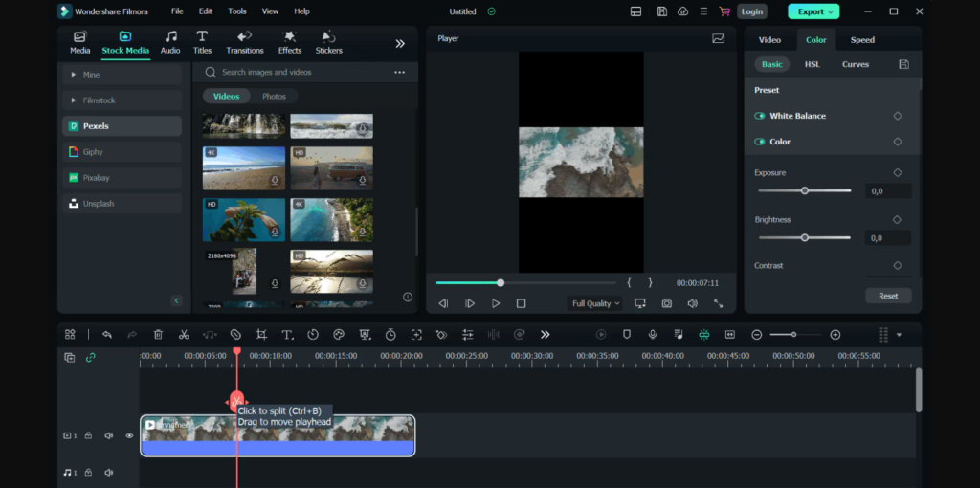
Task: Take a snapshot with the camera icon
Action: coord(666,303)
